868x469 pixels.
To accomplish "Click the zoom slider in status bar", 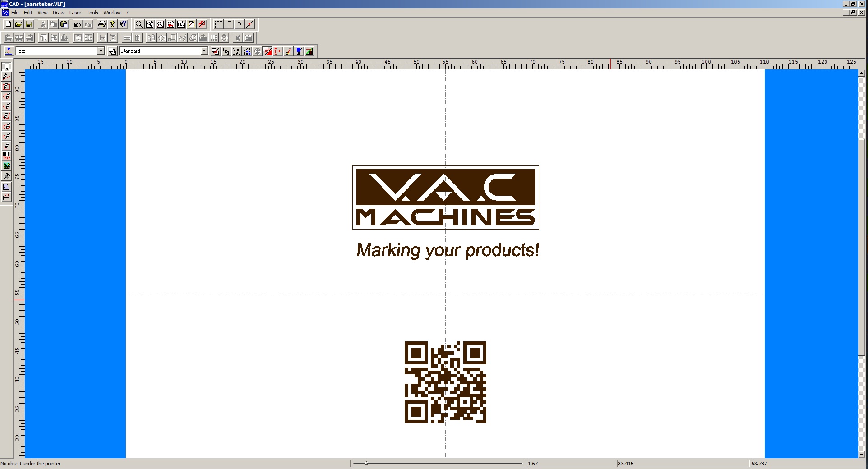I will [x=438, y=463].
